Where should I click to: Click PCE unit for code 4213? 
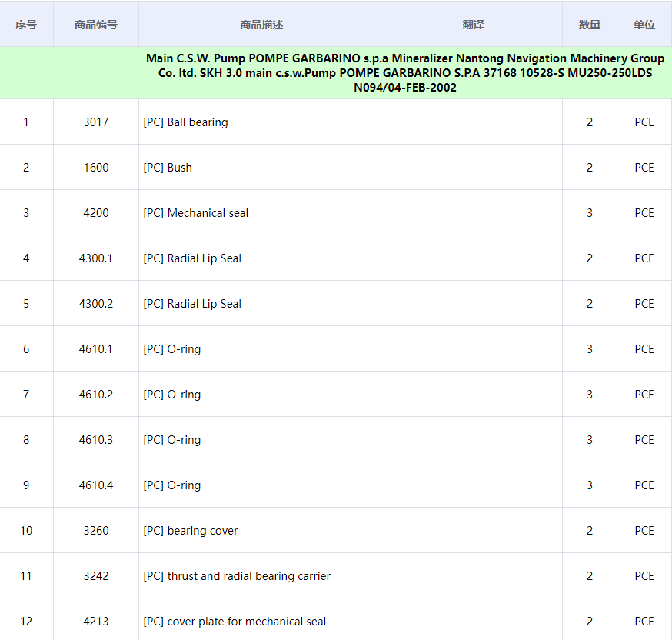(644, 622)
